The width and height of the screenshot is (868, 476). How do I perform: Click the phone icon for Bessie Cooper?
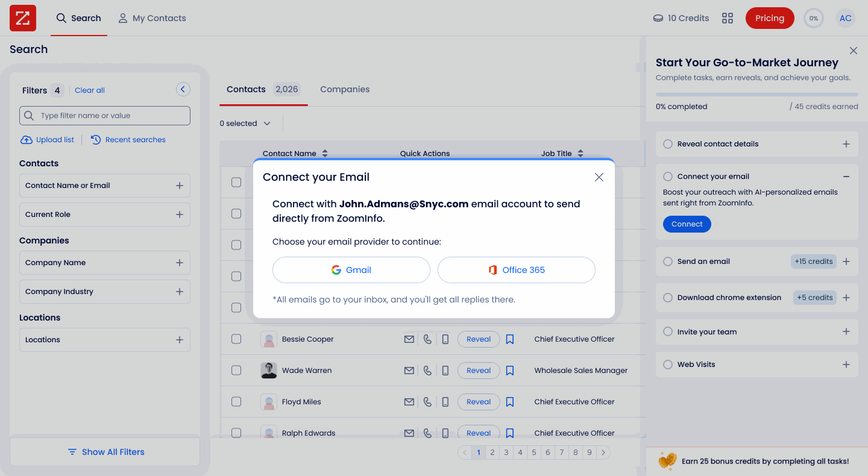(x=427, y=339)
